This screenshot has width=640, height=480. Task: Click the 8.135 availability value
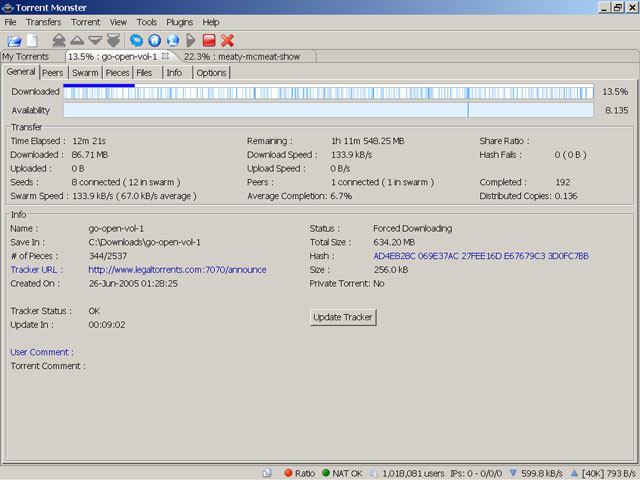(x=616, y=110)
